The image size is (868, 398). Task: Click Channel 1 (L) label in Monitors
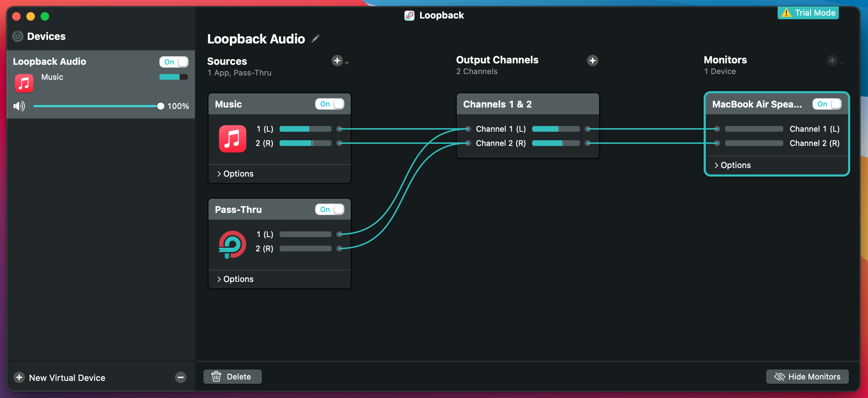(815, 129)
